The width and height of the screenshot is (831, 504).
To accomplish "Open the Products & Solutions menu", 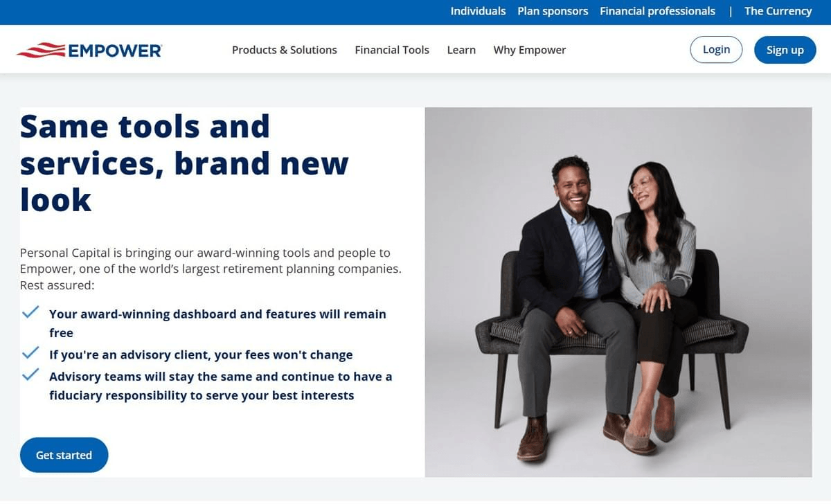I will (285, 50).
